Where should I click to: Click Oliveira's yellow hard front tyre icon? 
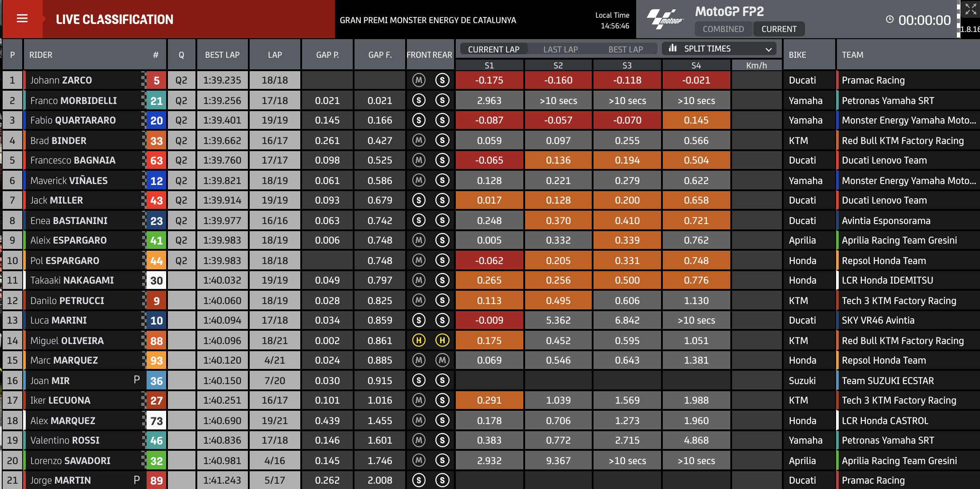(x=418, y=341)
